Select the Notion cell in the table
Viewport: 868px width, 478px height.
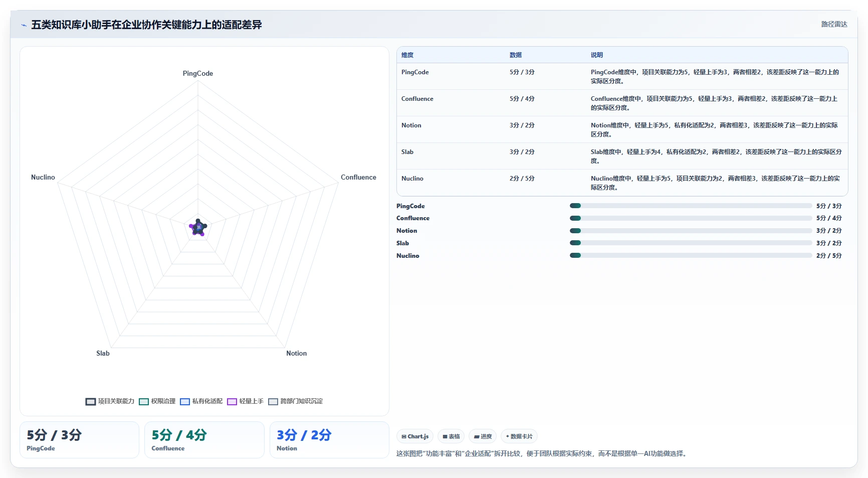[411, 125]
